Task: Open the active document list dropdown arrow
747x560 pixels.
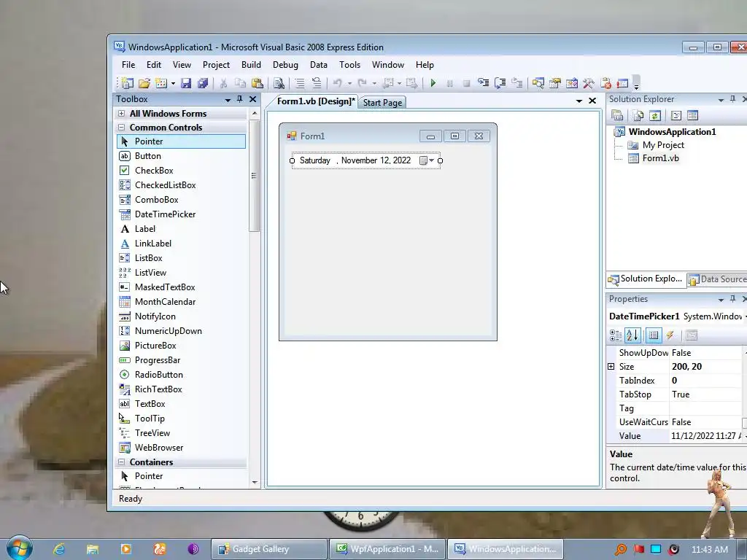Action: click(578, 101)
